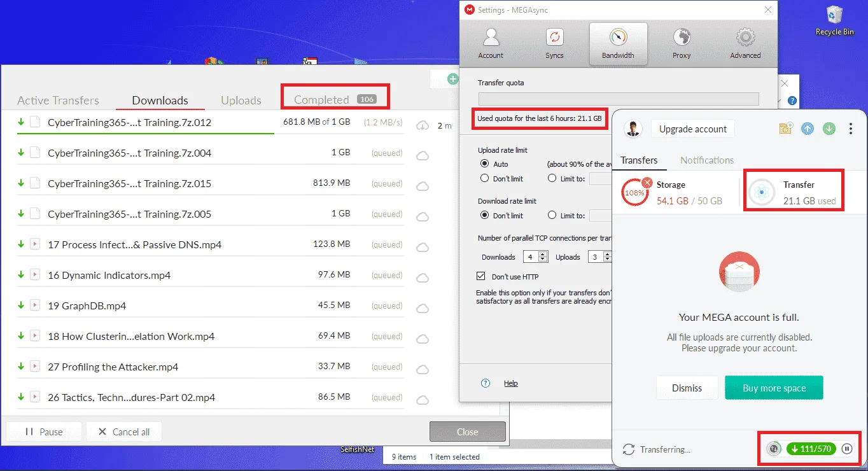Select Transfers tab in MEGA panel
Viewport: 868px width, 471px height.
click(639, 160)
